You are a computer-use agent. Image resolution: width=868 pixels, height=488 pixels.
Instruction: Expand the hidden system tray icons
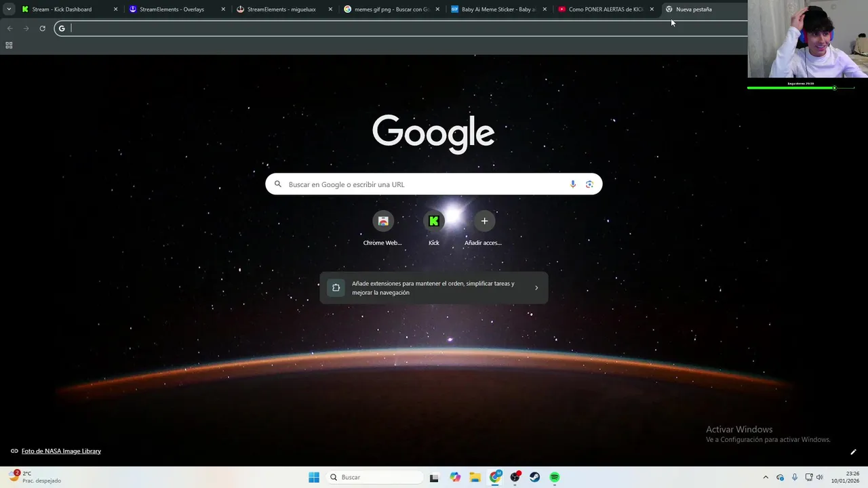766,477
